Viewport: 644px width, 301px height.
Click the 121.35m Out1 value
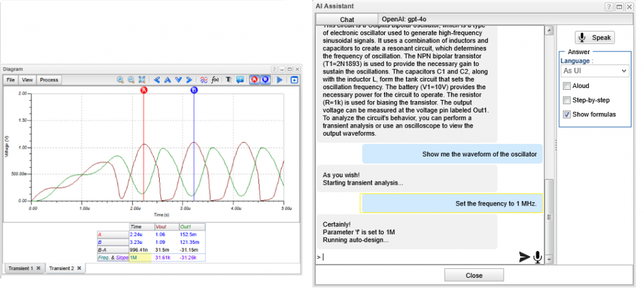tap(189, 242)
